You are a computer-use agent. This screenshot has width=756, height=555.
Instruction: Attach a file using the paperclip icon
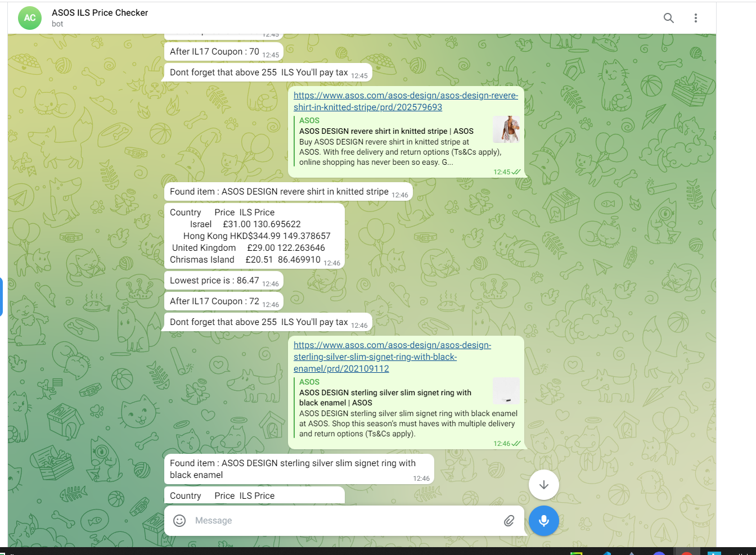coord(510,521)
